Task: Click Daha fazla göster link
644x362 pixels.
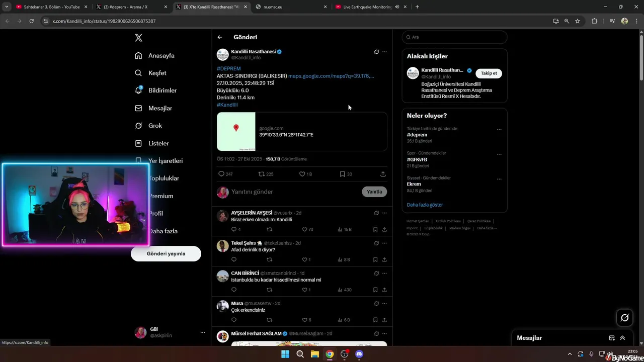Action: [425, 205]
